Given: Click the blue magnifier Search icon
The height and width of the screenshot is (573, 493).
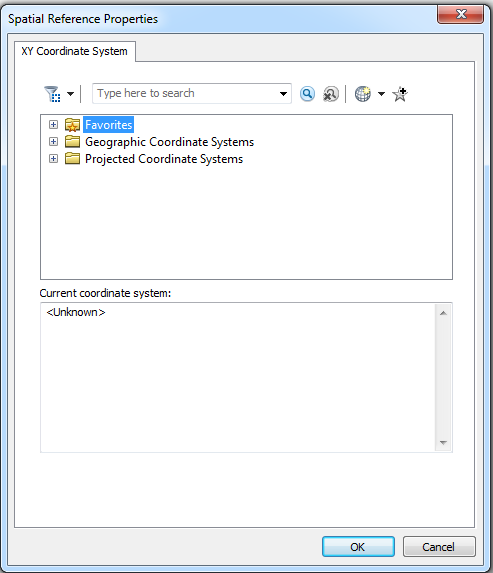Looking at the screenshot, I should (307, 94).
